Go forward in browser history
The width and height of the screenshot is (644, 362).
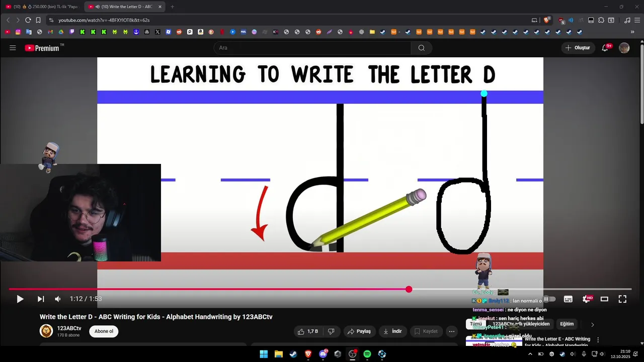(18, 20)
